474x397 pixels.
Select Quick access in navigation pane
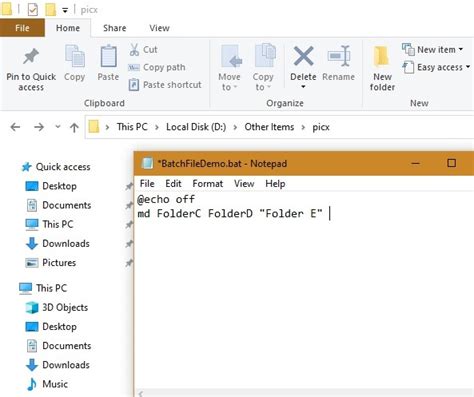click(56, 167)
